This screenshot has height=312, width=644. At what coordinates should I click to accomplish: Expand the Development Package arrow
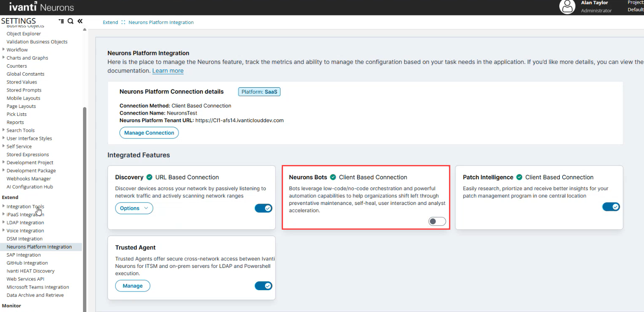tap(4, 170)
